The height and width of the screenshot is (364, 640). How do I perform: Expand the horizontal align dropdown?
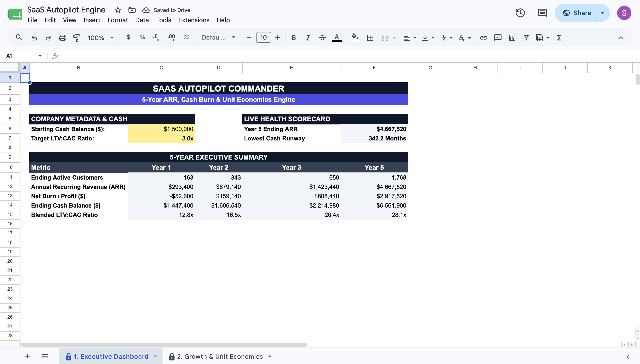point(415,38)
